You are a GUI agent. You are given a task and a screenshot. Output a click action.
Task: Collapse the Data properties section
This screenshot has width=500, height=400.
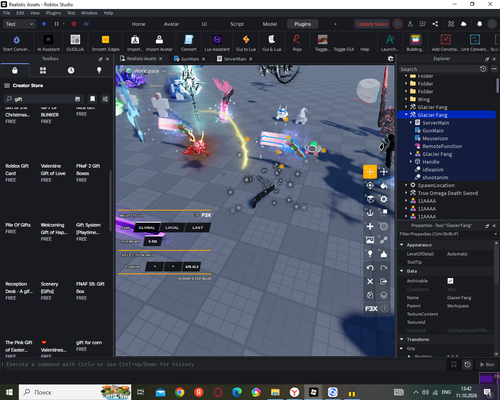click(402, 271)
